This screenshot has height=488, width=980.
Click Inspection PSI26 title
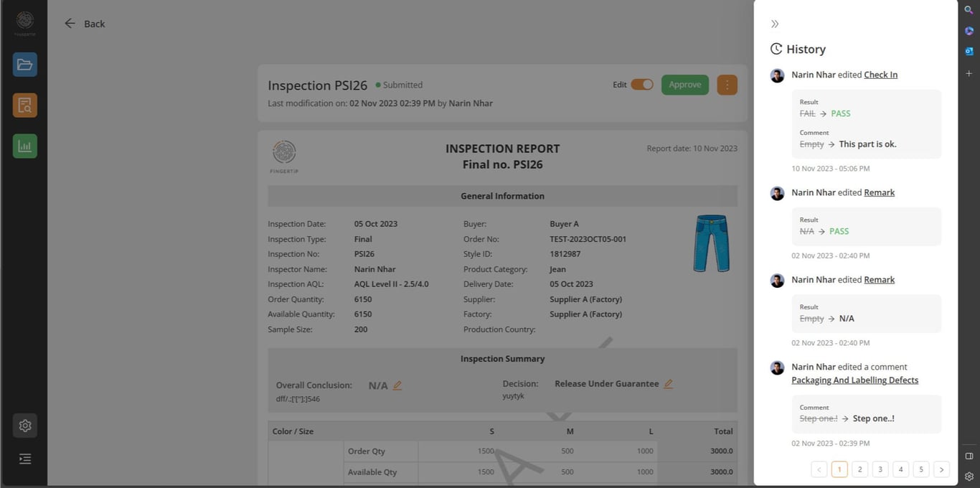coord(317,85)
